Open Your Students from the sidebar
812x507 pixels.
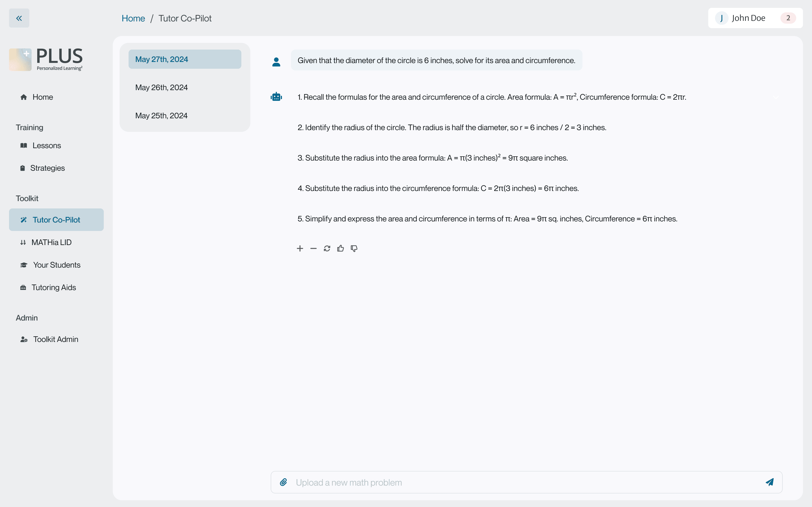click(x=56, y=265)
